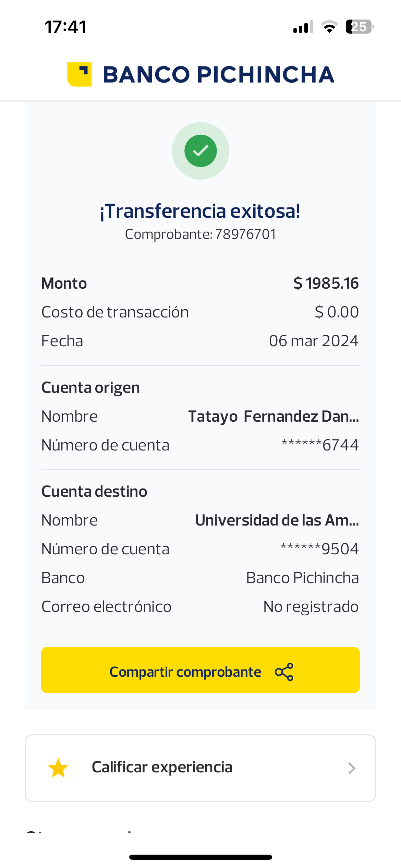Tap the share icon on yellow button
The width and height of the screenshot is (401, 868).
(284, 672)
